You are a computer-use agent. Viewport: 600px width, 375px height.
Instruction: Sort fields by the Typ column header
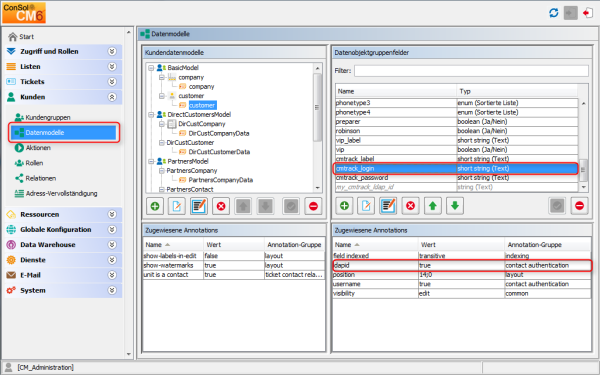(x=517, y=91)
